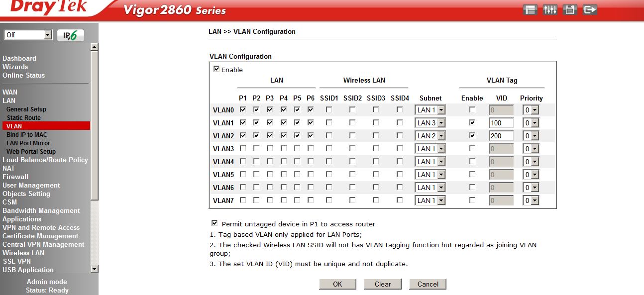This screenshot has width=644, height=295.
Task: Toggle VLAN1 VLAN Tag Enable checkbox
Action: pos(472,122)
